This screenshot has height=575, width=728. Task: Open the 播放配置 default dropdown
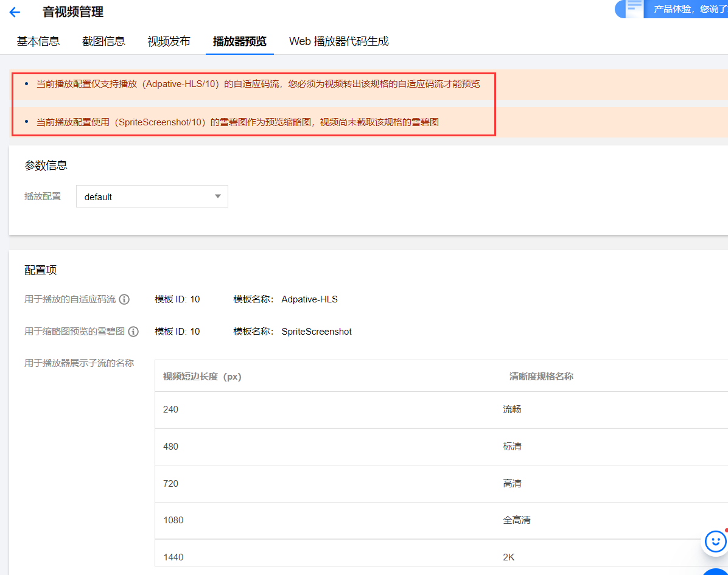click(152, 197)
